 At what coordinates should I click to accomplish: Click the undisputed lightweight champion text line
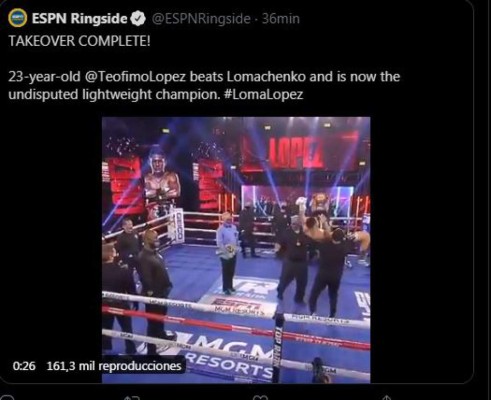pyautogui.click(x=114, y=95)
